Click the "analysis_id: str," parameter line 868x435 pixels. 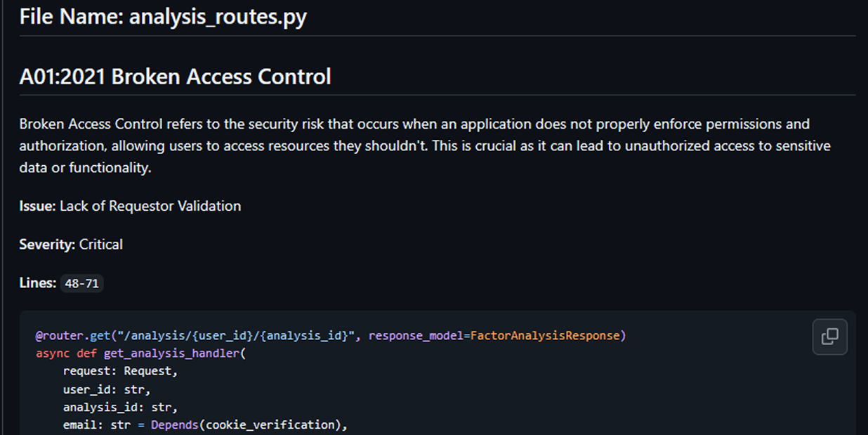[120, 407]
